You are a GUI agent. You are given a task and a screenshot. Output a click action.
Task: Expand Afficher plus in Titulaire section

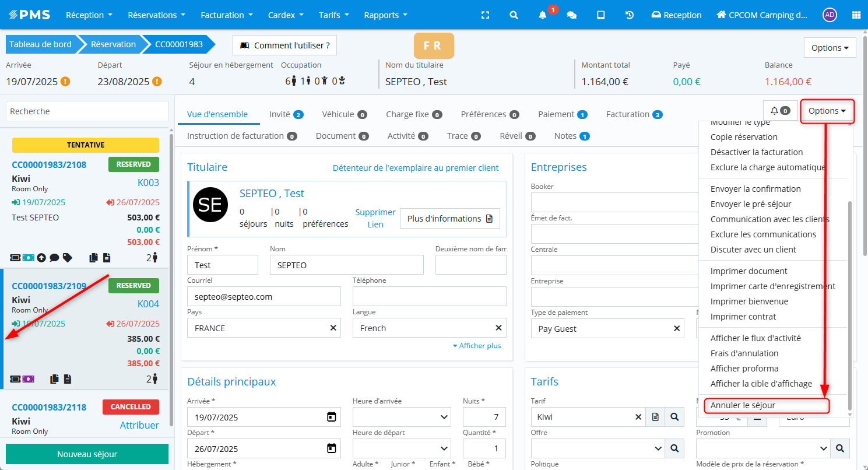click(x=477, y=346)
